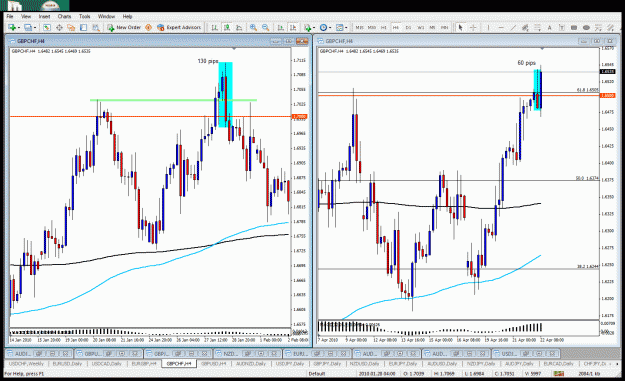The width and height of the screenshot is (625, 381).
Task: Select the Equidistant Channel tool
Action: pyautogui.click(x=525, y=27)
